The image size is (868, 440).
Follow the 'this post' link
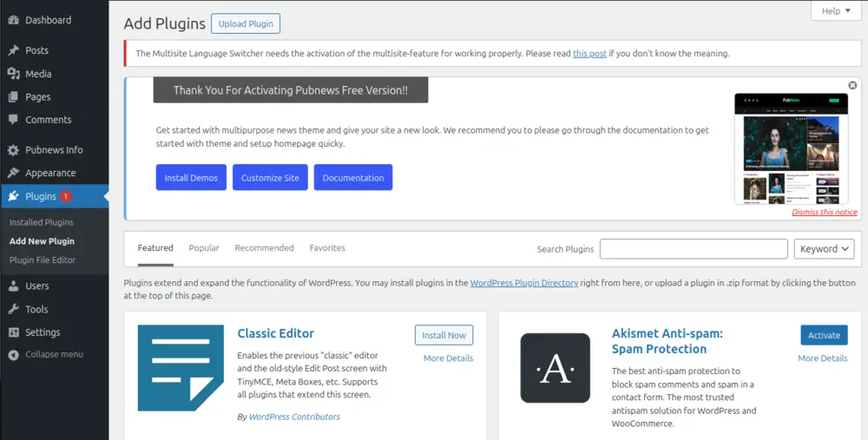pyautogui.click(x=589, y=54)
